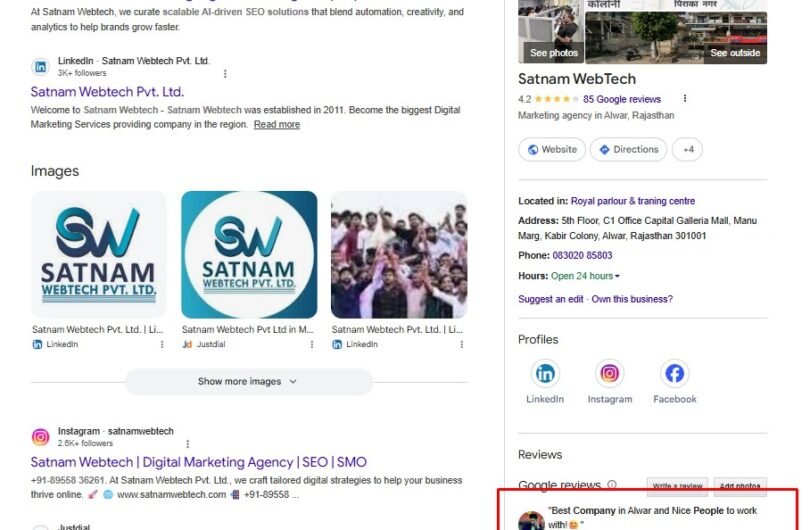
Task: Click LinkedIn source icon under first image
Action: pos(37,345)
